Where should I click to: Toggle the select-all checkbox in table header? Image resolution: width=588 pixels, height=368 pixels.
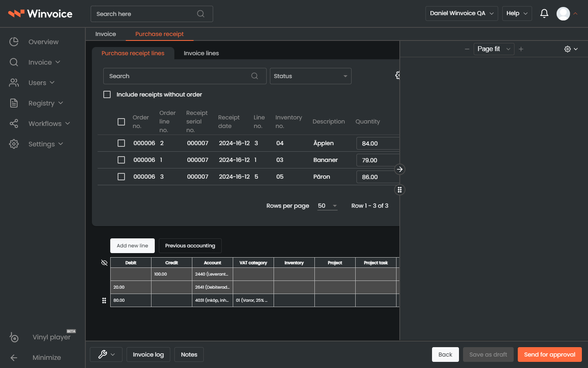(x=121, y=122)
